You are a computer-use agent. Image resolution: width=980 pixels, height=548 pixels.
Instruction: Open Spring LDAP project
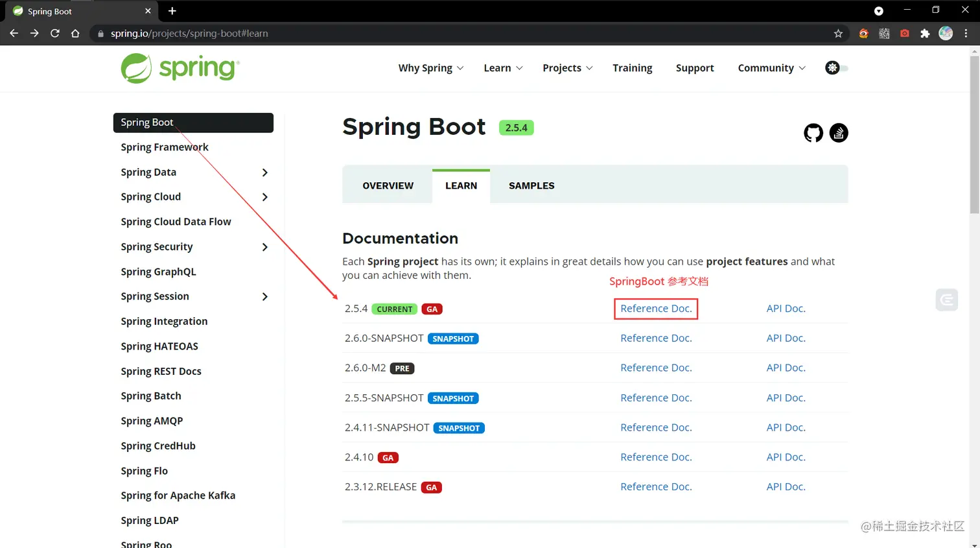[x=150, y=521]
